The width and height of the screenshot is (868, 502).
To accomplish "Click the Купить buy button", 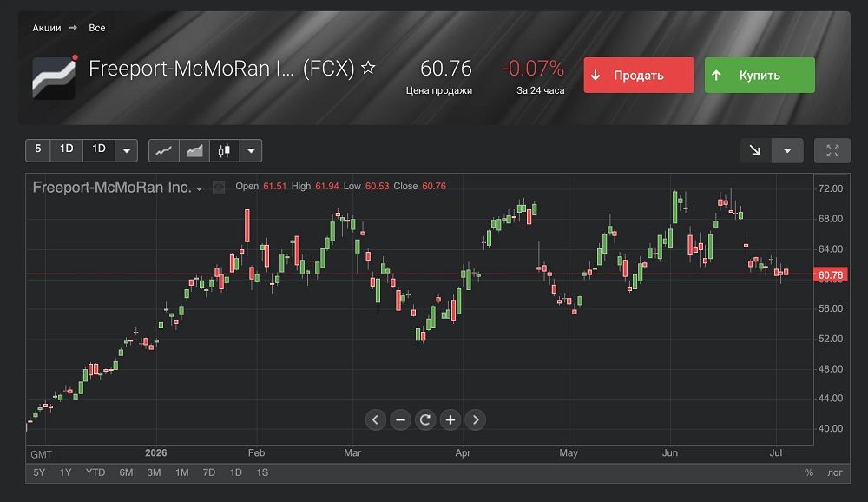I will [759, 75].
